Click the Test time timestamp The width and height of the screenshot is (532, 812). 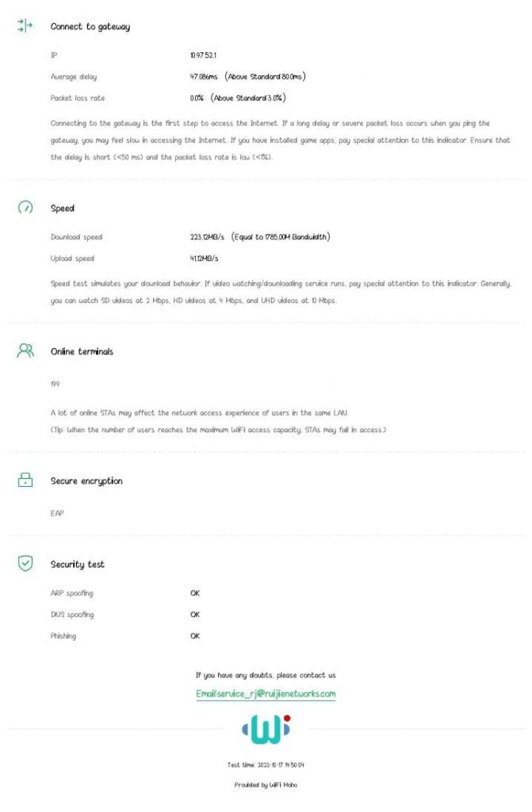click(x=266, y=765)
